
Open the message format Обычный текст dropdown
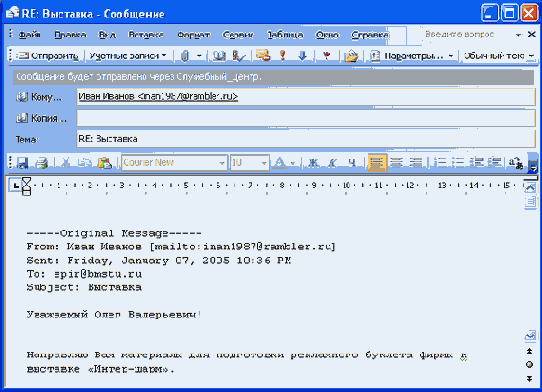coord(498,56)
